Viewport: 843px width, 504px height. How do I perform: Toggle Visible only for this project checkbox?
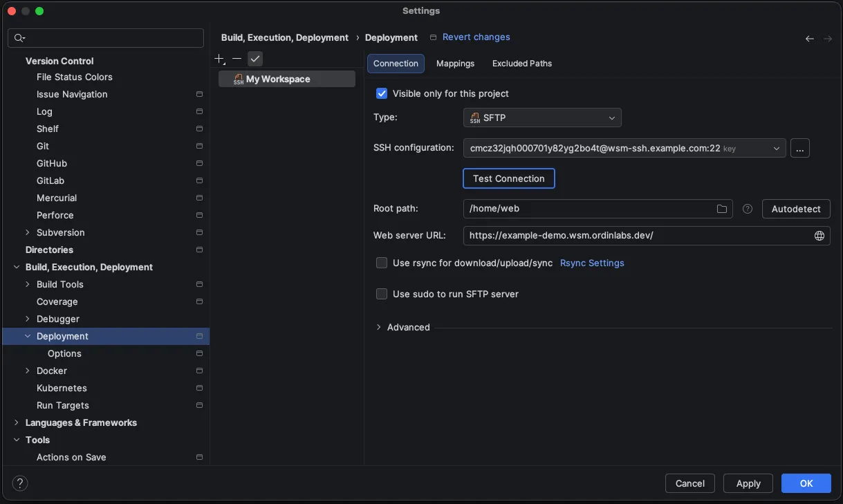(382, 93)
